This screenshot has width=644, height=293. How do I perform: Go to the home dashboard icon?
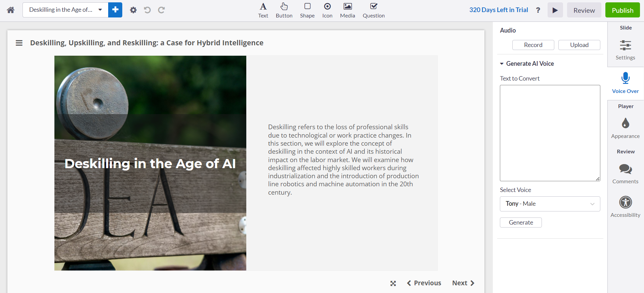11,10
